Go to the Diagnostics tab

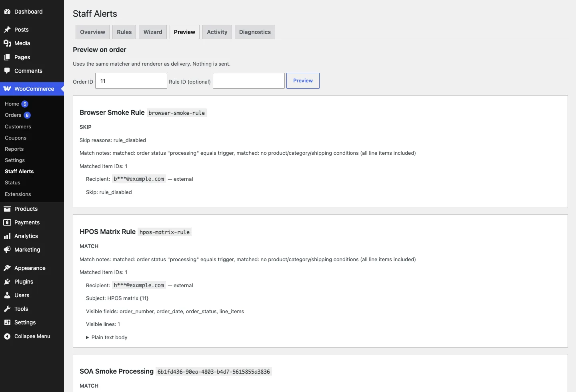(x=255, y=32)
